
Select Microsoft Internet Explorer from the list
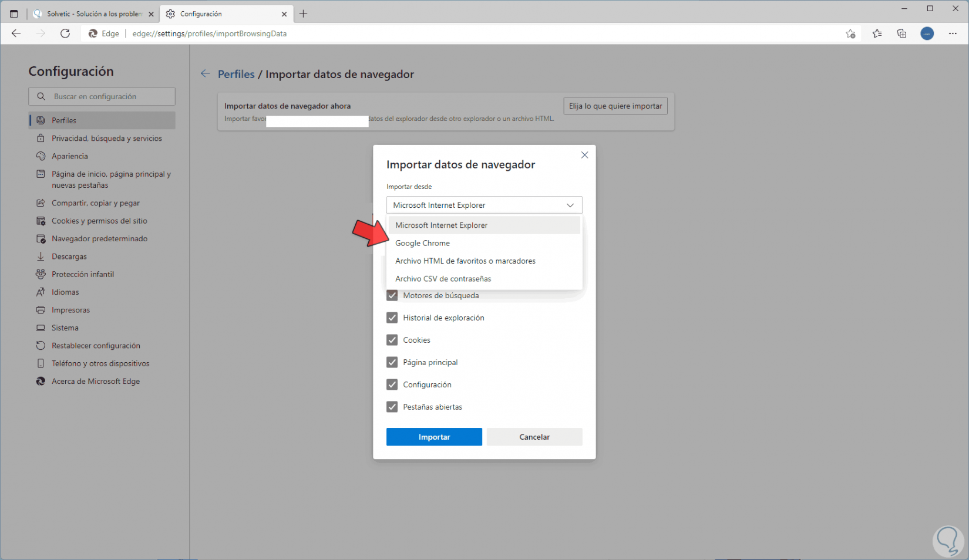coord(484,225)
